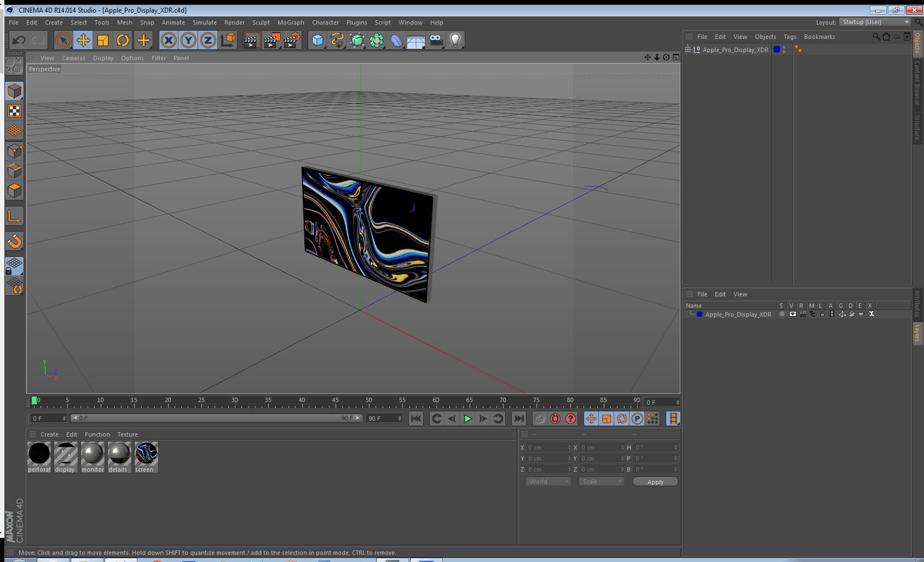
Task: Toggle Z axis lock
Action: (x=208, y=40)
